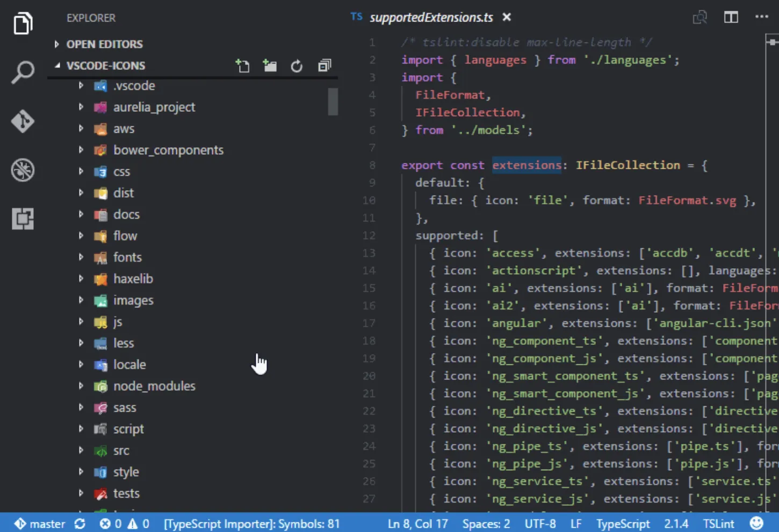Click the New File icon in explorer
The height and width of the screenshot is (532, 779).
[243, 66]
